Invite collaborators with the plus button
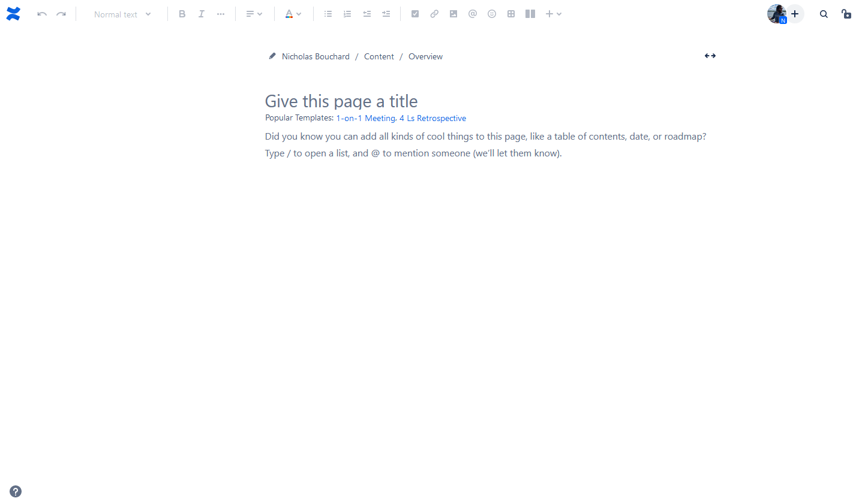 point(795,14)
